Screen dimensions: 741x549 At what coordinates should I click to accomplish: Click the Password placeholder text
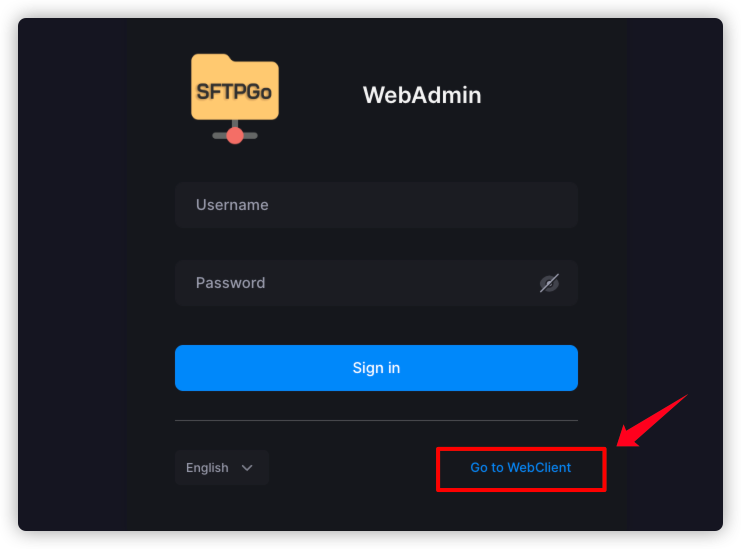(230, 283)
